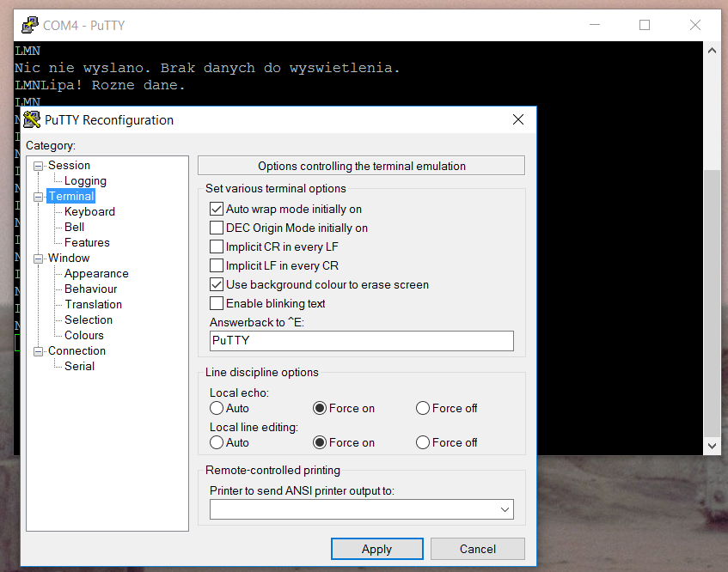Open the Bell settings category
The width and height of the screenshot is (728, 572).
tap(74, 227)
